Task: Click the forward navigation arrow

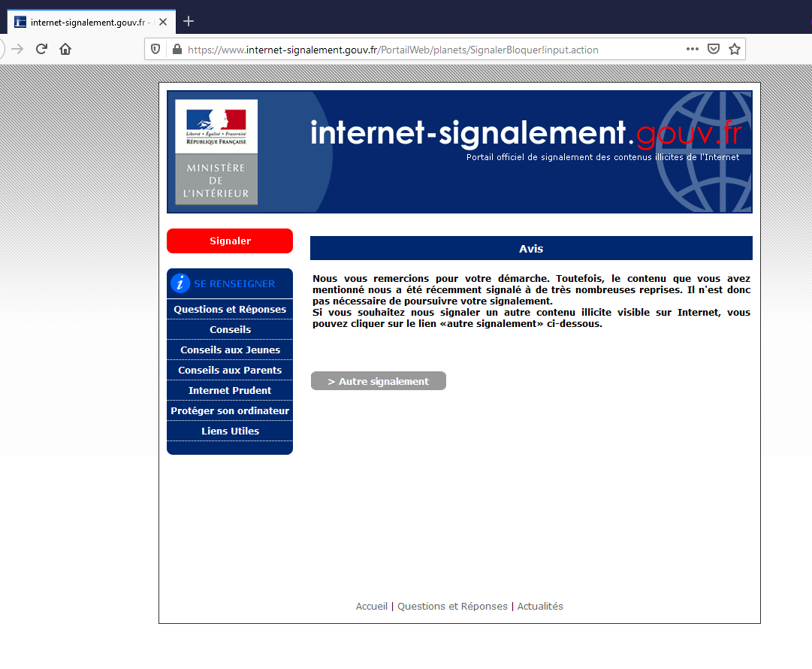Action: 17,49
